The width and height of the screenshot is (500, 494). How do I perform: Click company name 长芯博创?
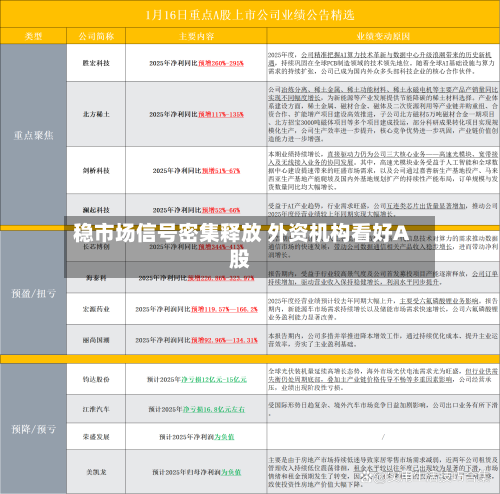coord(96,247)
